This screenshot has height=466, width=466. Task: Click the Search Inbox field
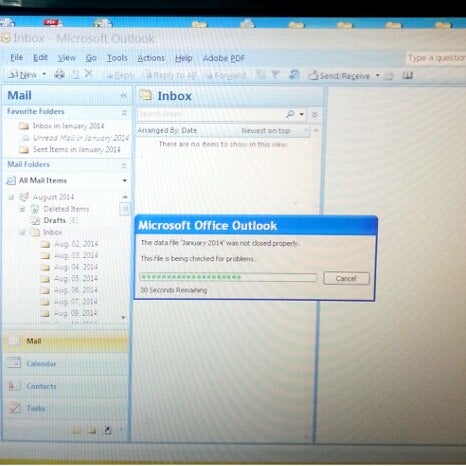[x=210, y=114]
